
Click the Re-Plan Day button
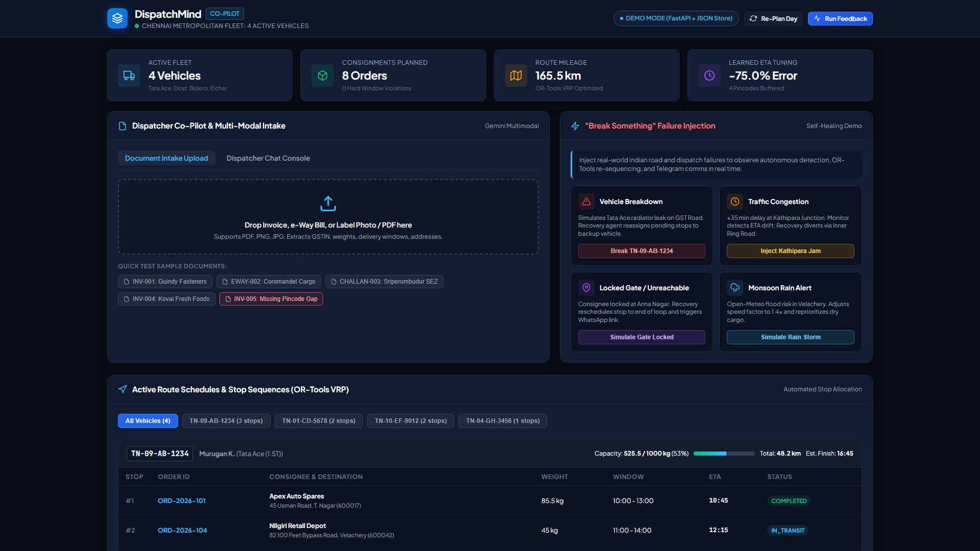(x=773, y=18)
